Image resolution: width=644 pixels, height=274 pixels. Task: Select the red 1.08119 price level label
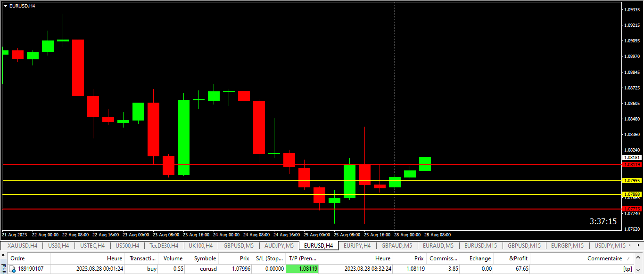(632, 165)
